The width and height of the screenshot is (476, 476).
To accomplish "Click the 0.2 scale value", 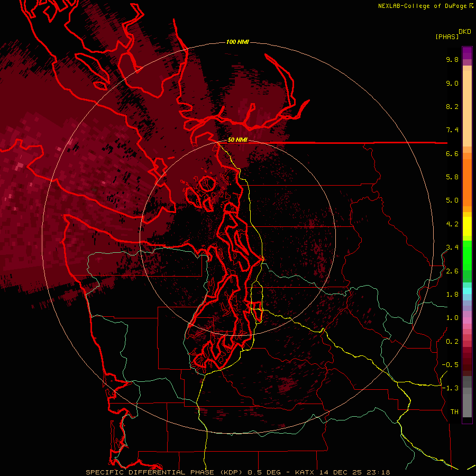I will click(x=452, y=342).
